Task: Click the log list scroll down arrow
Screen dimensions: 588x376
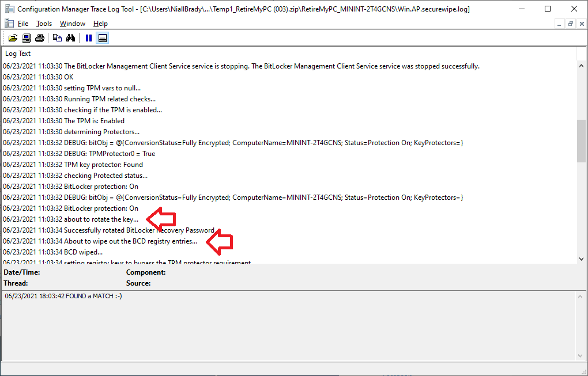Action: click(x=581, y=259)
